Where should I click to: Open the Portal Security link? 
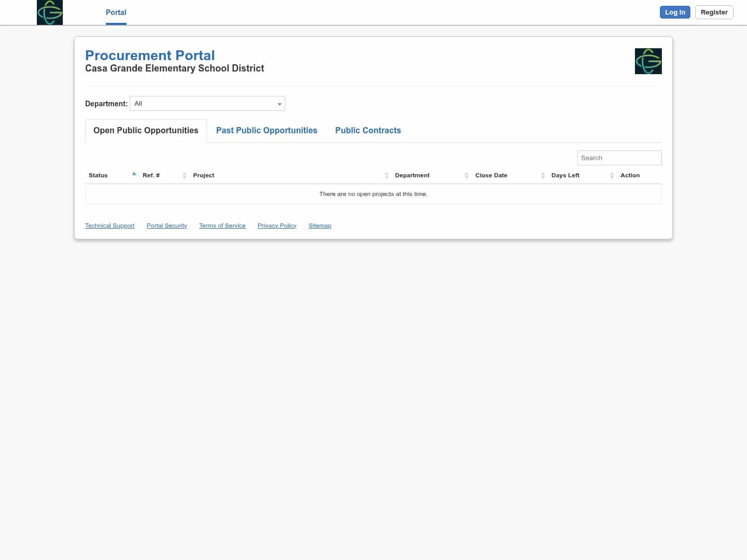(167, 225)
